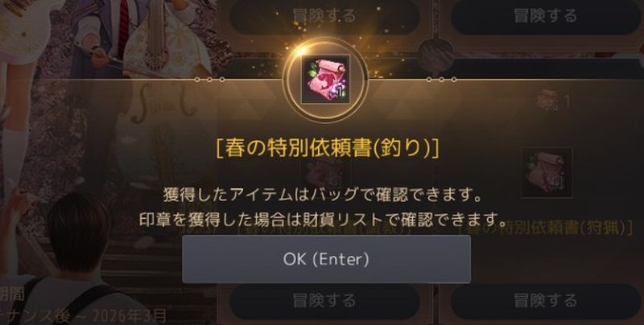Viewport: 644px width, 325px height.
Task: Click the three-dot ornament right of the item circle
Action: 441,80
